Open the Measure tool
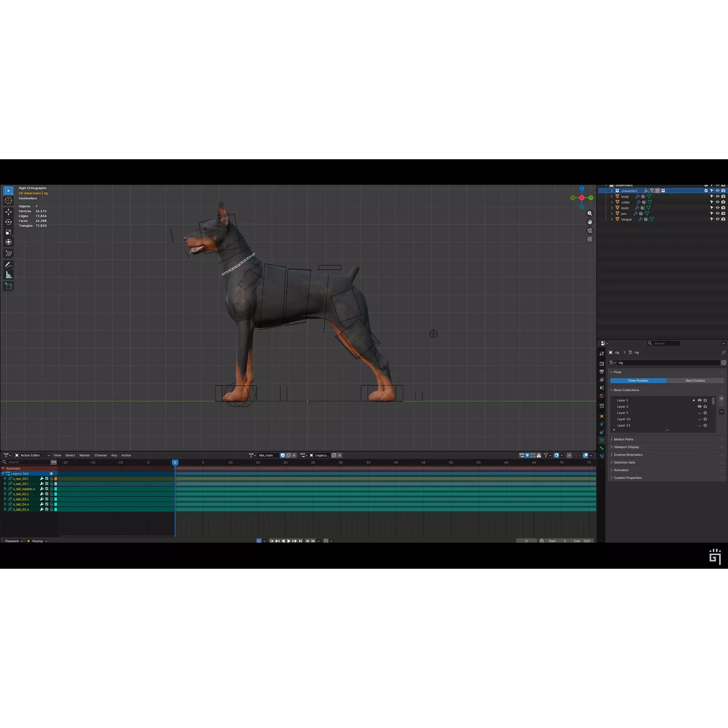 pos(8,274)
